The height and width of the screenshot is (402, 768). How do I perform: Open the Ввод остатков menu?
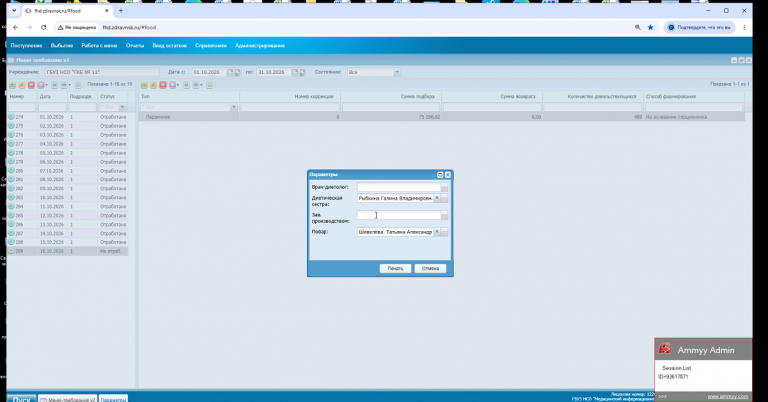pos(169,46)
